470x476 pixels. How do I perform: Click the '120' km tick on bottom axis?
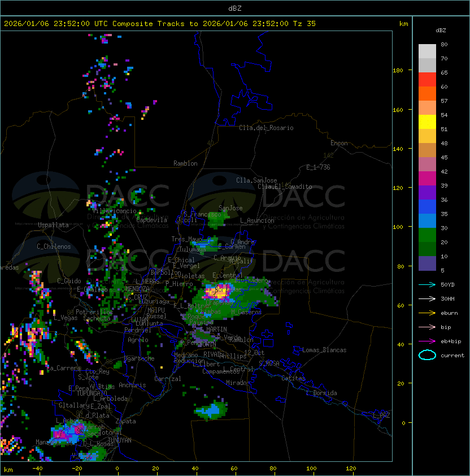pyautogui.click(x=351, y=469)
